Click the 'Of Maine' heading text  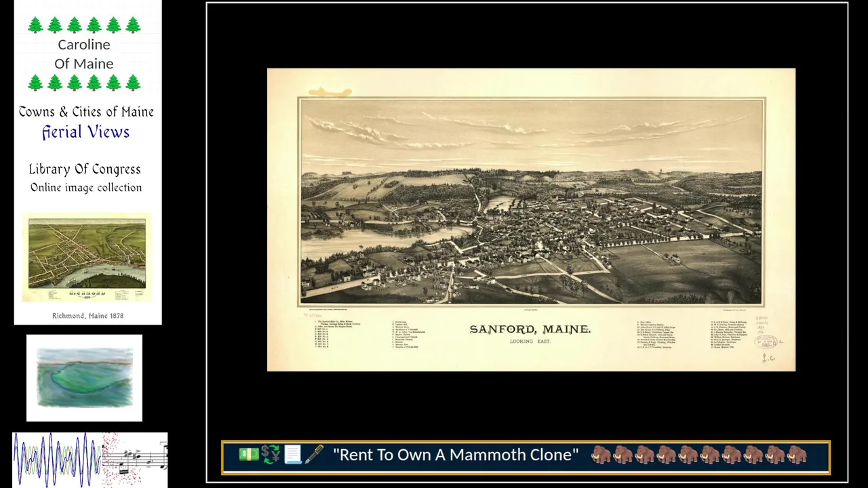click(84, 64)
